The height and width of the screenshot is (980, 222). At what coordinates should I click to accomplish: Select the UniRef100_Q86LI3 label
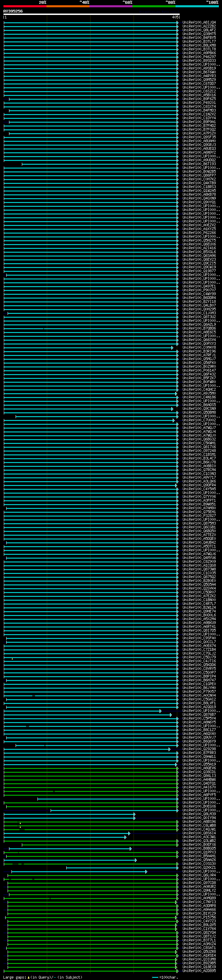click(x=199, y=776)
